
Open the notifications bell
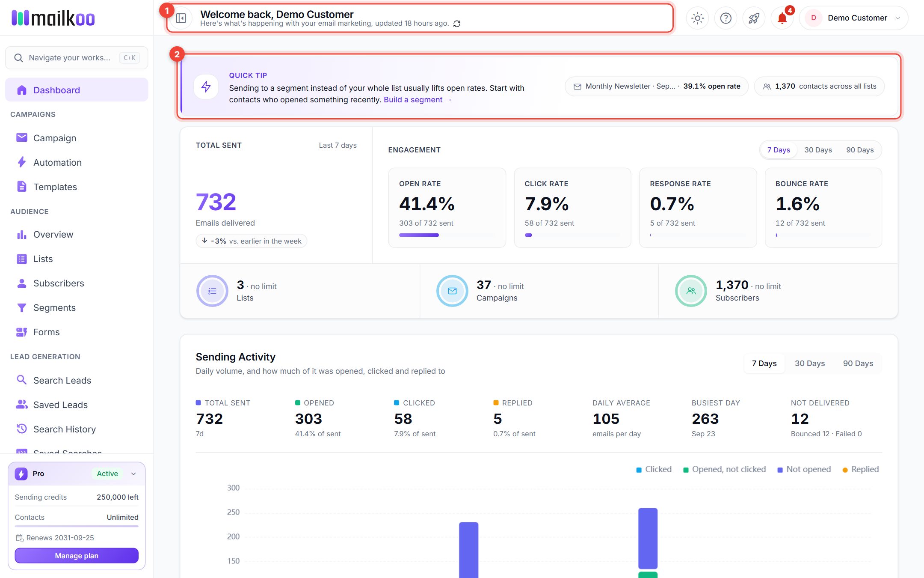(782, 18)
